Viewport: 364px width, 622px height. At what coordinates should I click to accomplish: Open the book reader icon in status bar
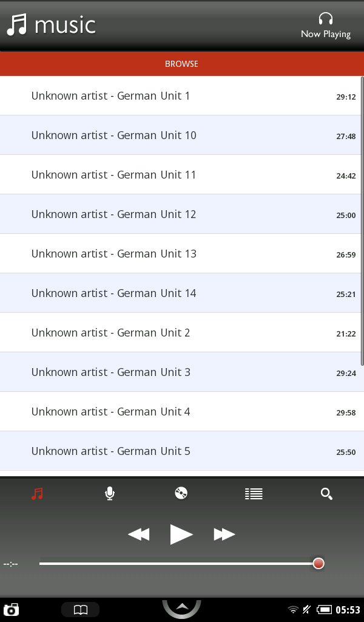[80, 610]
